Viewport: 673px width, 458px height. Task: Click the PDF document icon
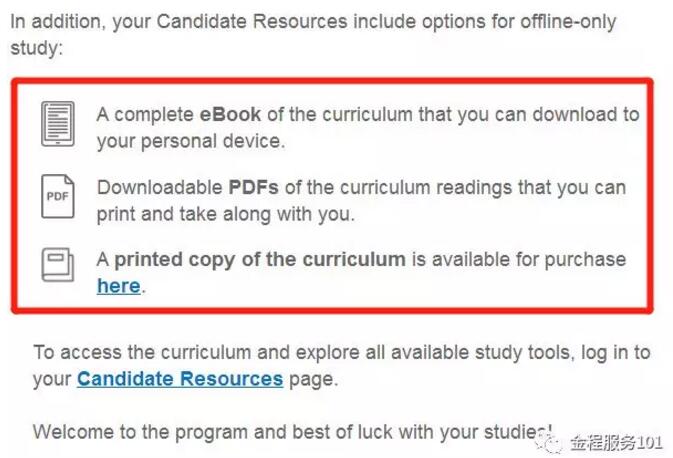coord(58,195)
